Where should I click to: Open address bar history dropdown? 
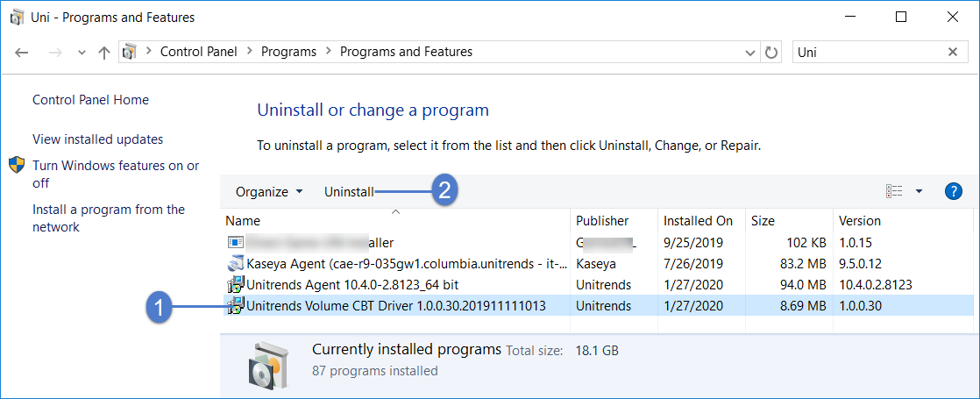[750, 53]
